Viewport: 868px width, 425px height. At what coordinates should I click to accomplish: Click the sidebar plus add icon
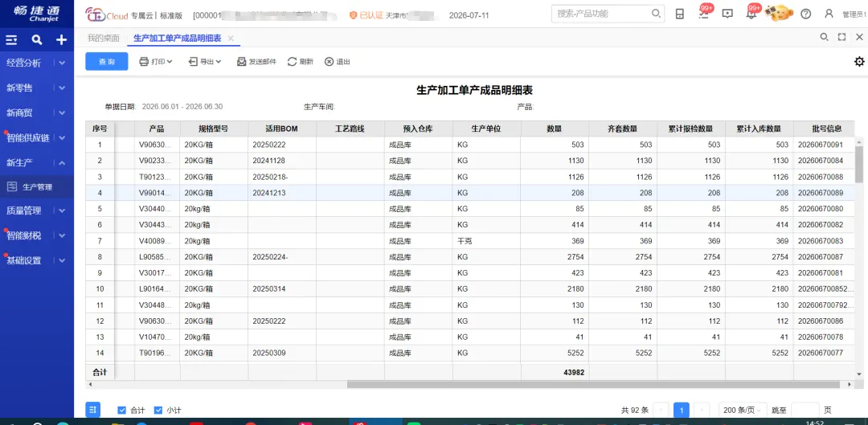pyautogui.click(x=61, y=40)
